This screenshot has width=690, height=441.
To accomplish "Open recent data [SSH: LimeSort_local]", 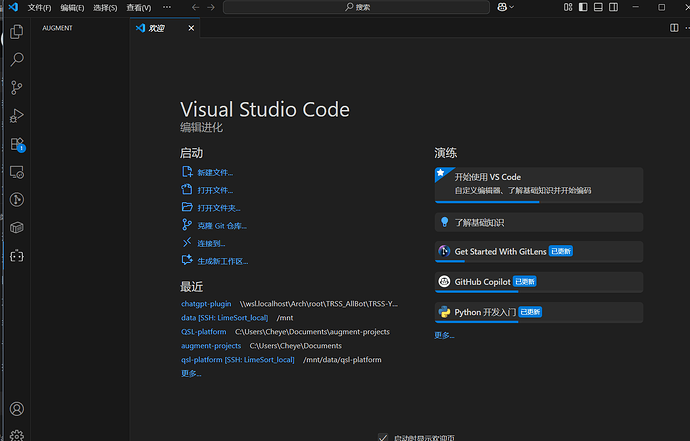I will (224, 318).
